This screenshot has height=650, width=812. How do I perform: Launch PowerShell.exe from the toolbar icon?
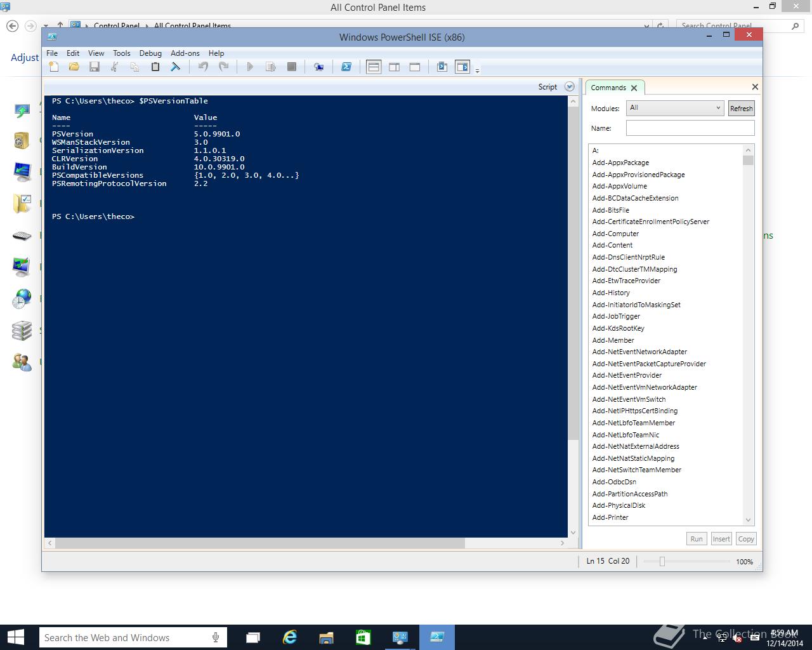click(346, 67)
